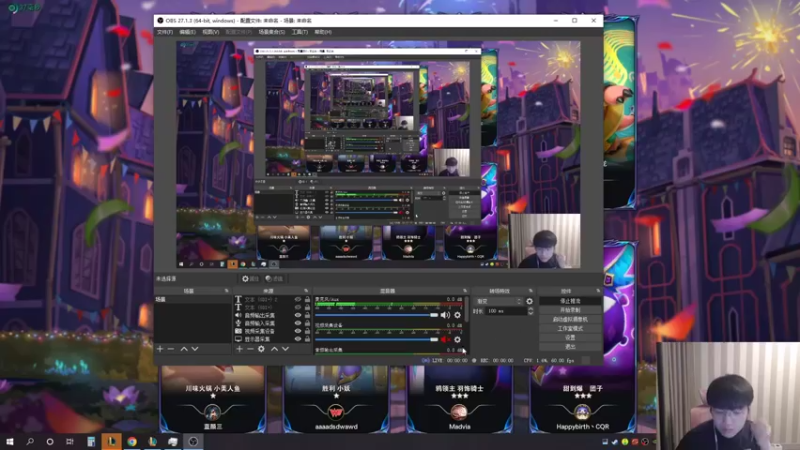Move scene up arrow

tap(184, 349)
